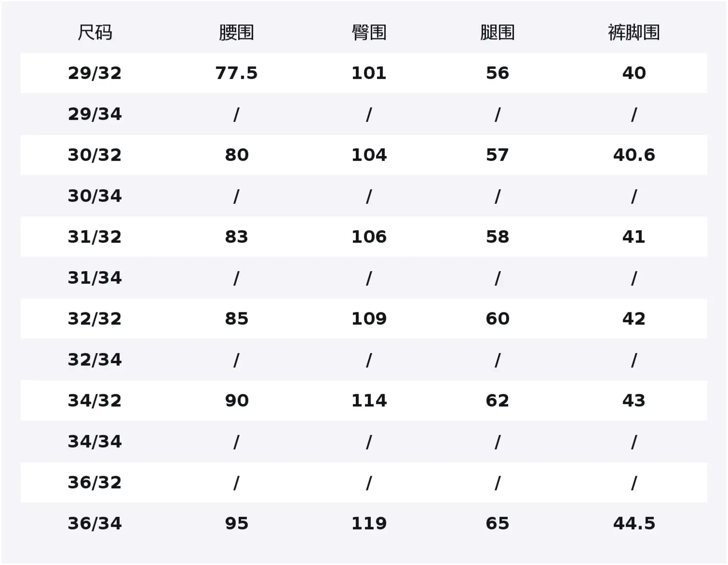Screen dimensions: 728x565
Task: Select the 29/32 size row label
Action: tap(95, 73)
